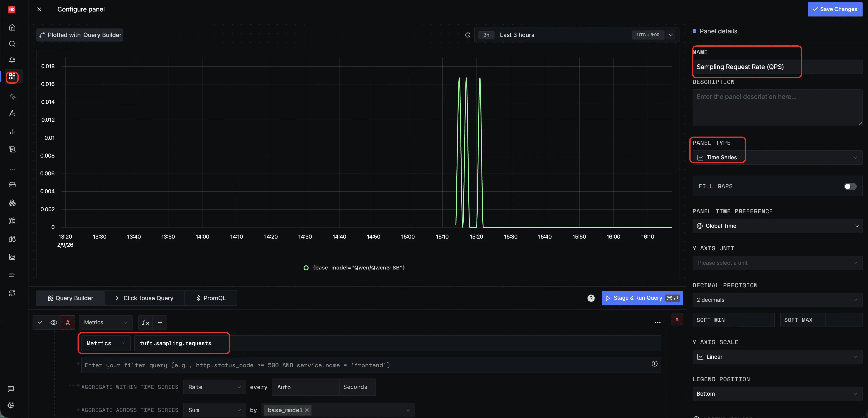The height and width of the screenshot is (418, 868).
Task: Toggle query A visibility eye icon
Action: [54, 323]
